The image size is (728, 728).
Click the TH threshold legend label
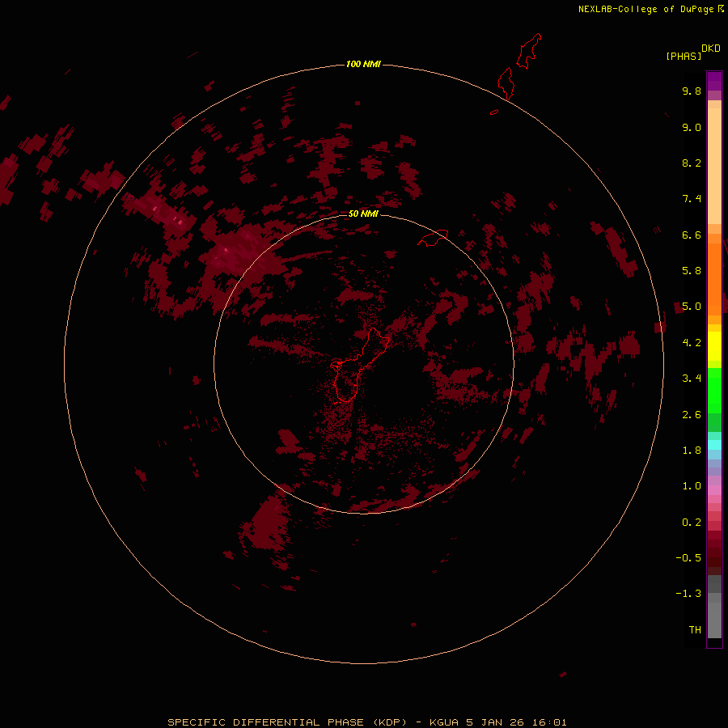[x=695, y=630]
